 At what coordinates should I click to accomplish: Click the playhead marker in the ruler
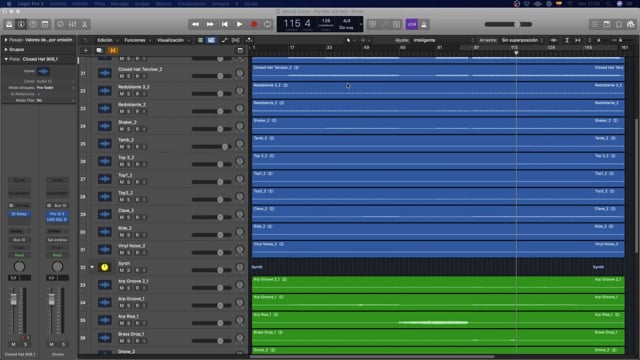coord(516,53)
